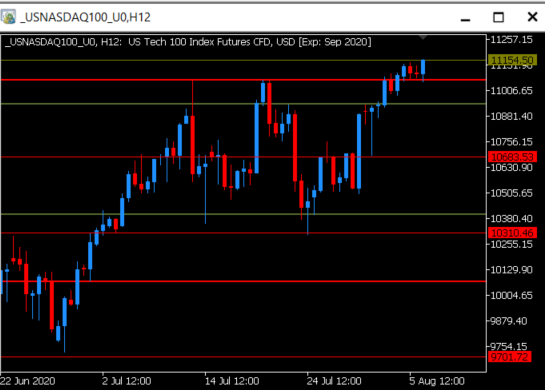Click the chart description text US Tech 100 Index
This screenshot has height=390, width=545.
[x=171, y=42]
